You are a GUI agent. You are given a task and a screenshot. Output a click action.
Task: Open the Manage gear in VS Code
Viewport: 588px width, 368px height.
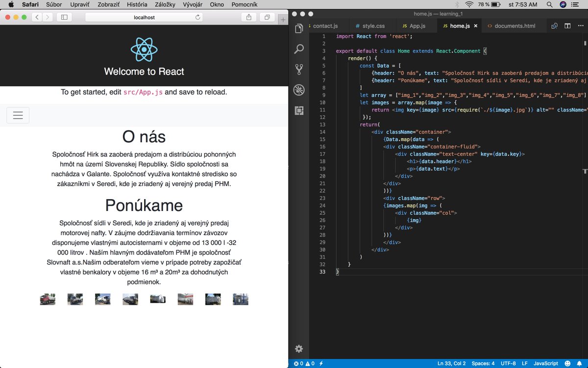tap(299, 349)
